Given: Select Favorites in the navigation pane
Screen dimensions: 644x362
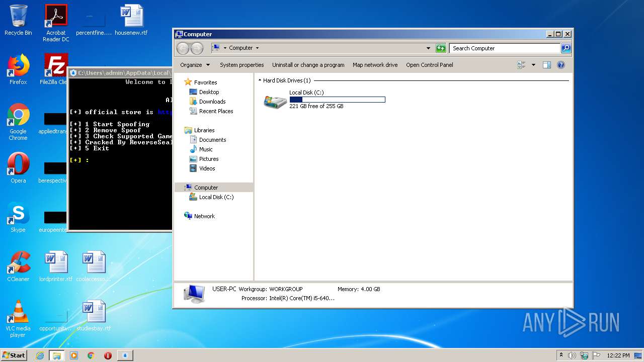Looking at the screenshot, I should pos(205,82).
